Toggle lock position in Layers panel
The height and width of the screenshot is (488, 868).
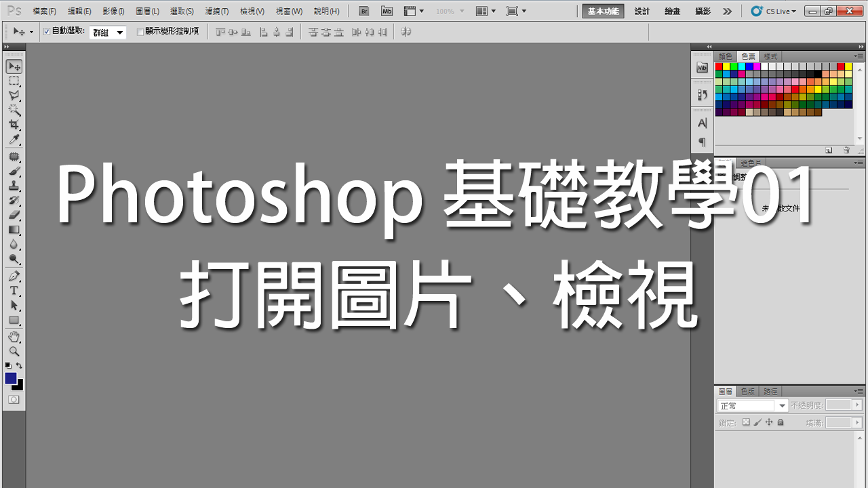(769, 422)
